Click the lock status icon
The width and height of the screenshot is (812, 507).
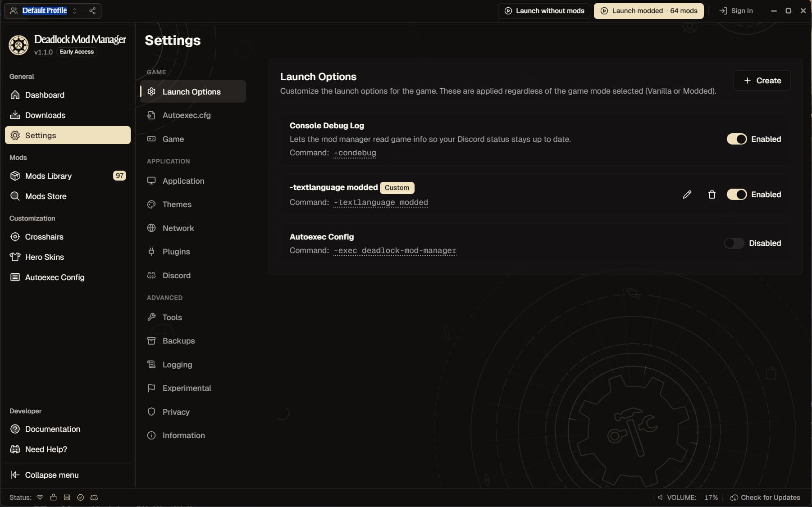[x=54, y=498]
